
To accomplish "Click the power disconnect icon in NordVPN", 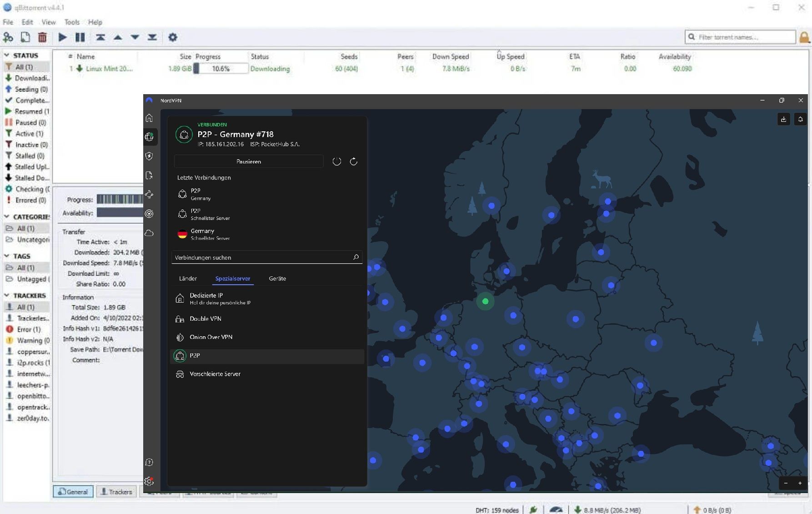I will (x=337, y=161).
